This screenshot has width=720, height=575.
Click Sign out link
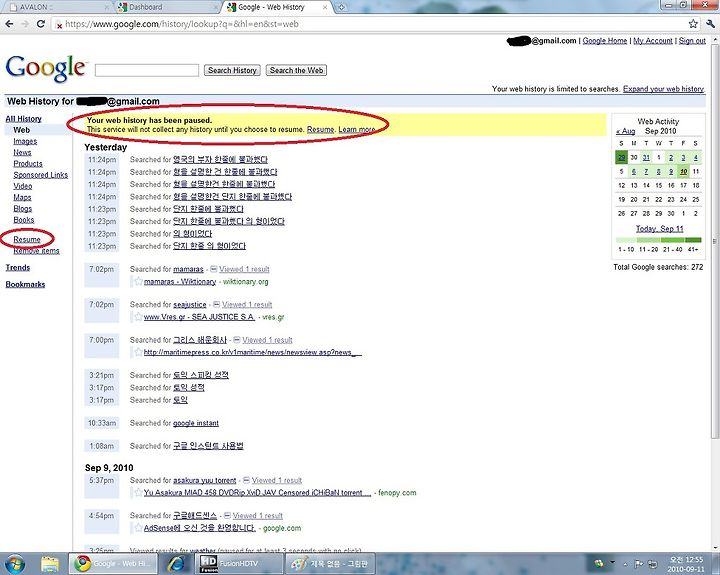[692, 40]
